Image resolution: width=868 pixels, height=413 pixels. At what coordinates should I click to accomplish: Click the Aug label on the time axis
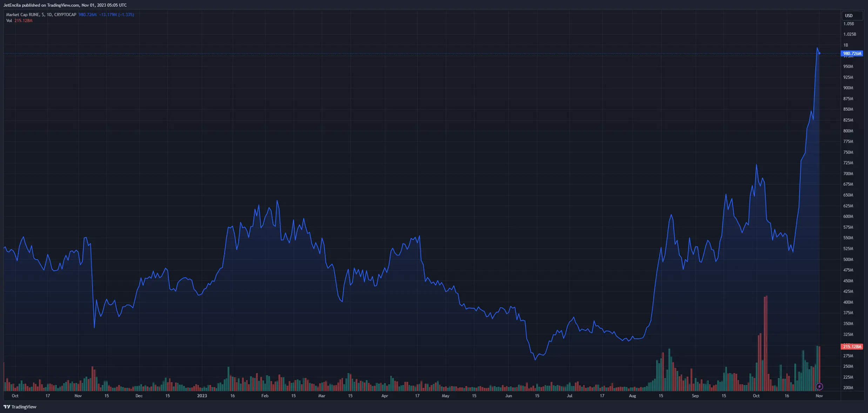(632, 396)
